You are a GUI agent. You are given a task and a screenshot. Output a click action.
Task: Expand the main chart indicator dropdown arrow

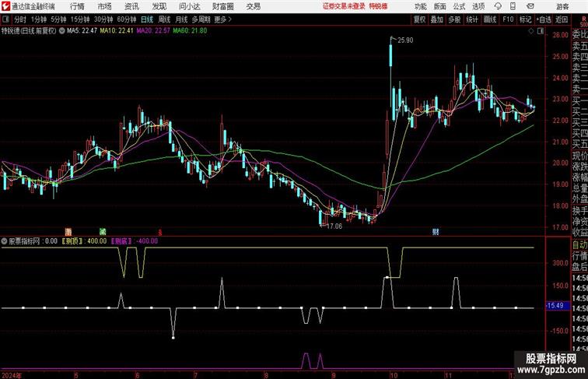click(62, 31)
